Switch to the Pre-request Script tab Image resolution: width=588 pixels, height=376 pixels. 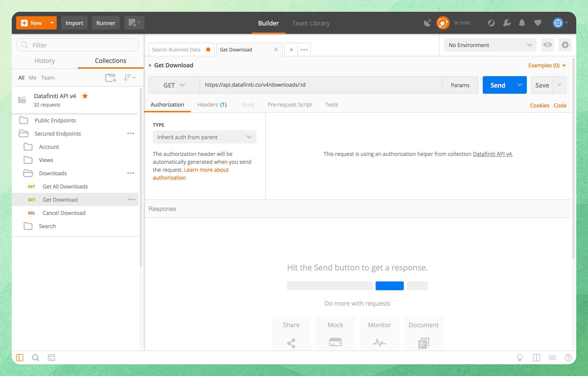(290, 104)
